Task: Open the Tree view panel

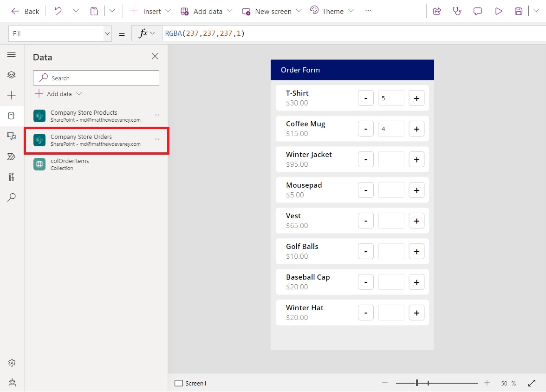Action: coord(12,74)
